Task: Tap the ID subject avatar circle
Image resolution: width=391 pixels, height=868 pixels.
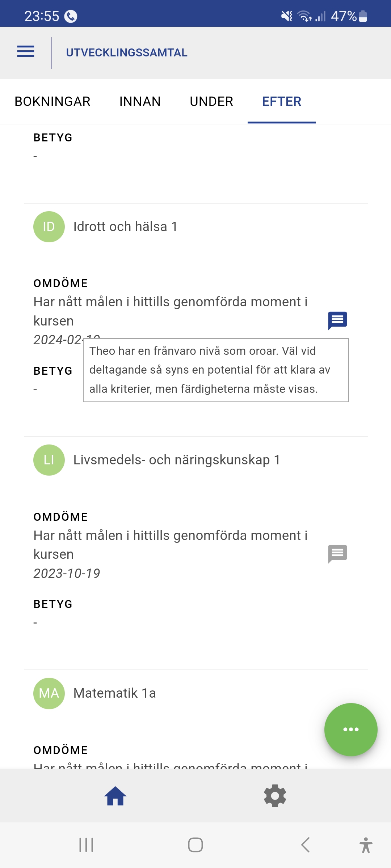Action: click(x=49, y=227)
